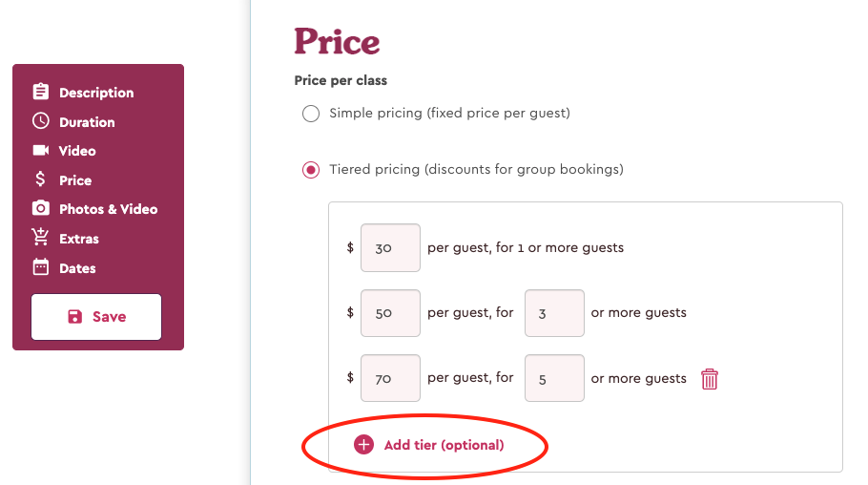Open the Description section
The width and height of the screenshot is (868, 485).
(96, 93)
